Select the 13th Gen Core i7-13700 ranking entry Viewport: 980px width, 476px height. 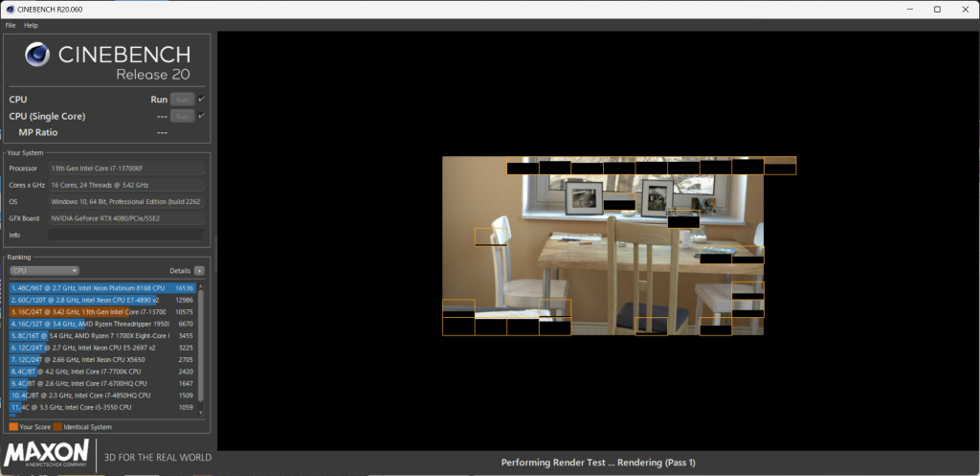(x=102, y=312)
